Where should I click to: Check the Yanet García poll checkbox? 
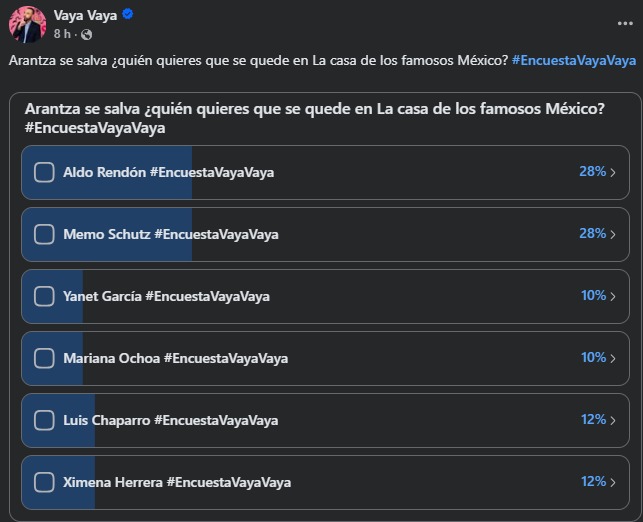point(44,296)
